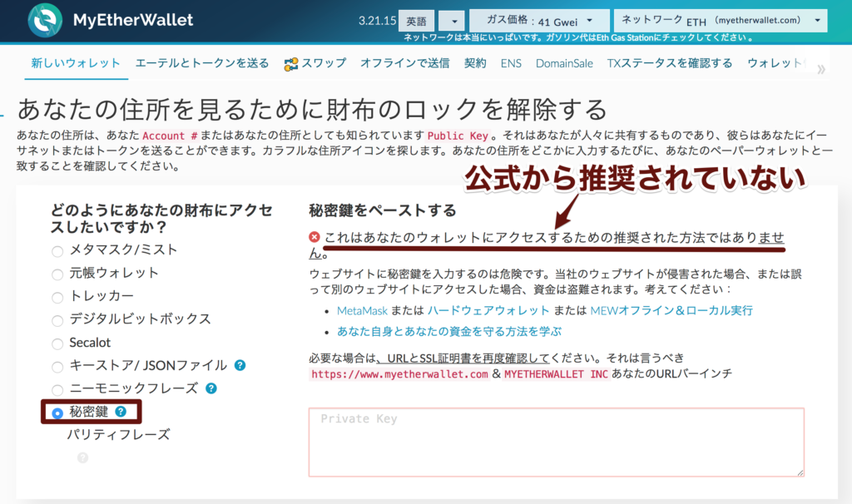Viewport: 852px width, 504px height.
Task: Open the ガス価格 41 Gwei dropdown
Action: tap(539, 21)
